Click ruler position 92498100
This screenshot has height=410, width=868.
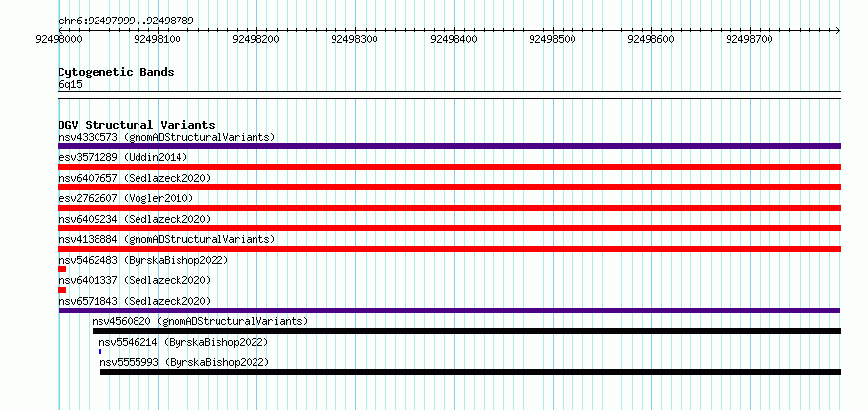click(x=158, y=39)
